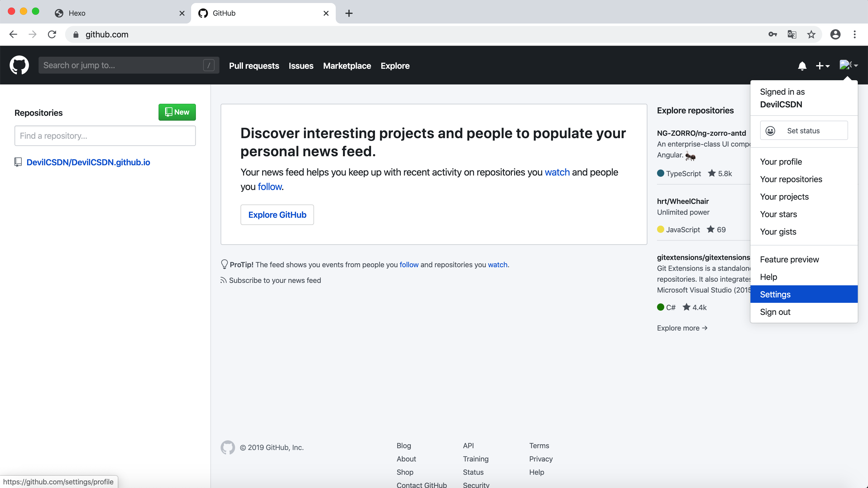This screenshot has height=488, width=868.
Task: Open the Chrome three-dot menu
Action: 854,34
